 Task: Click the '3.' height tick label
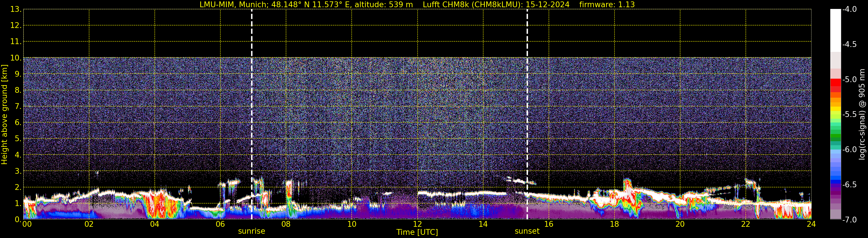tap(18, 171)
